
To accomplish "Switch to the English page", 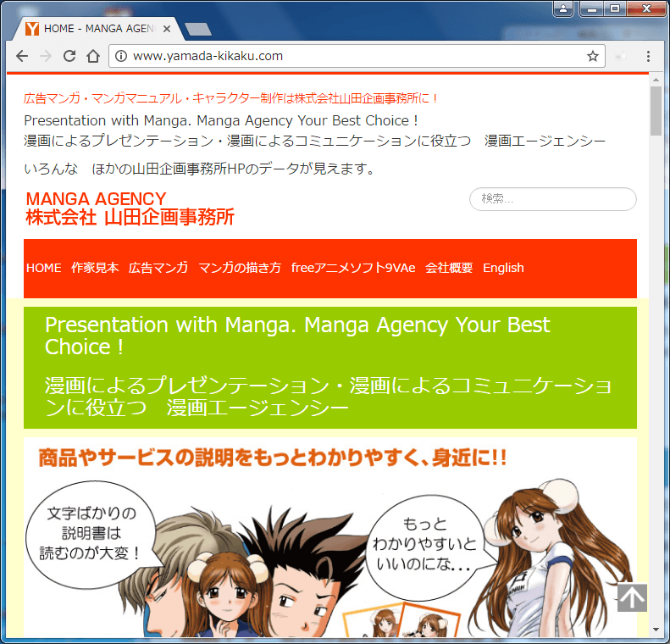I will [x=503, y=268].
